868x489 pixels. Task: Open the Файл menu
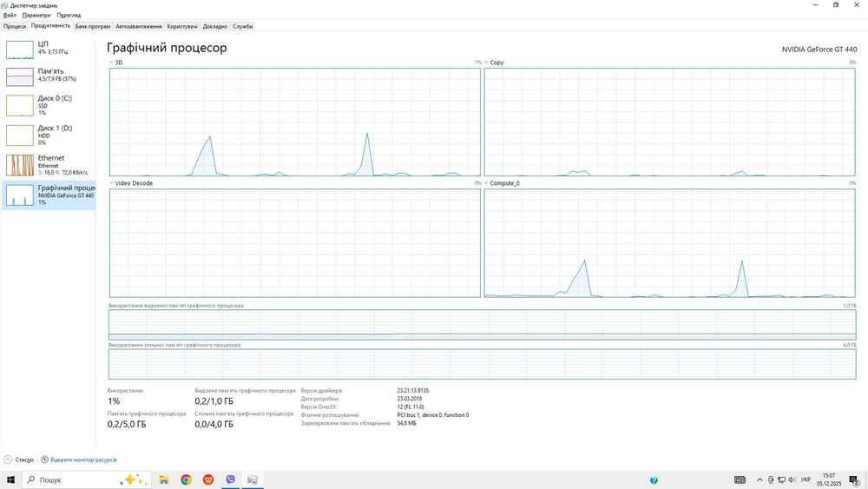10,15
